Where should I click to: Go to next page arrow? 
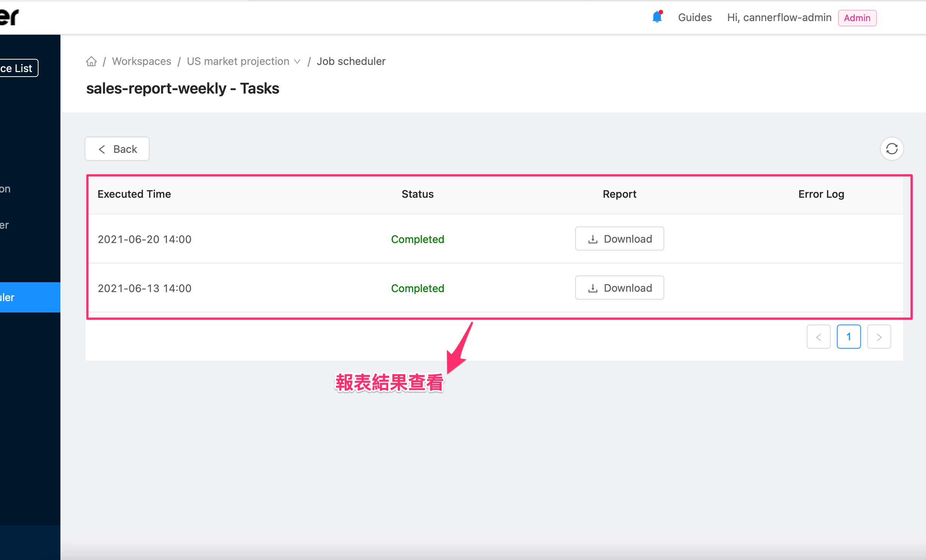point(879,337)
